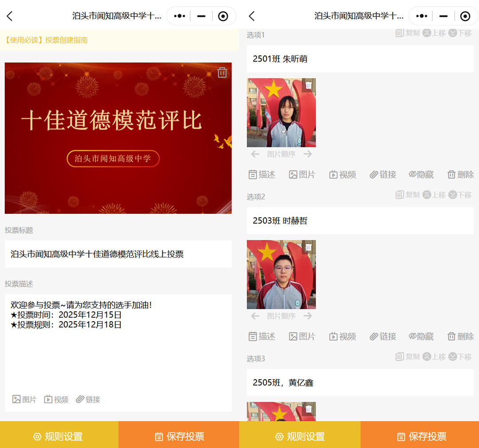The width and height of the screenshot is (479, 448).
Task: Add an image to option 2 时赫哲
Action: [302, 336]
